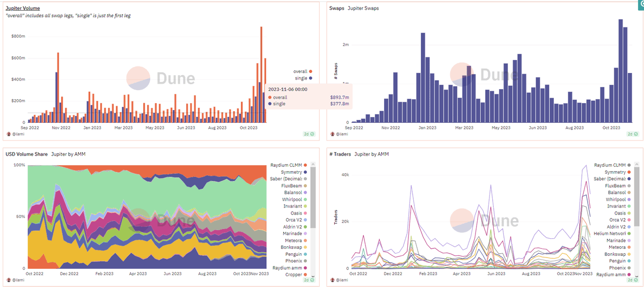Click the 2d refresh check badge on Jupiter Volume
The width and height of the screenshot is (644, 287).
point(309,134)
